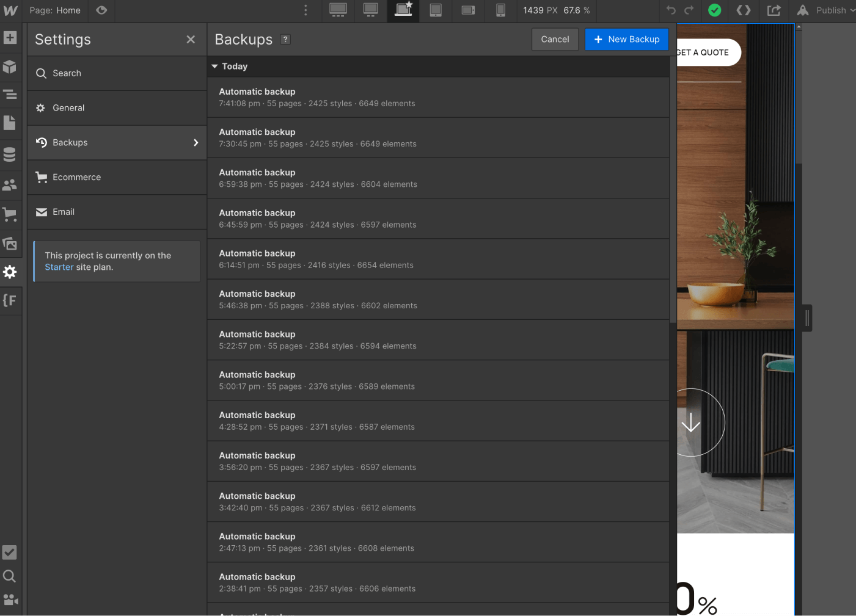This screenshot has width=856, height=616.
Task: Open the Audit panel in the sidebar
Action: 10,553
